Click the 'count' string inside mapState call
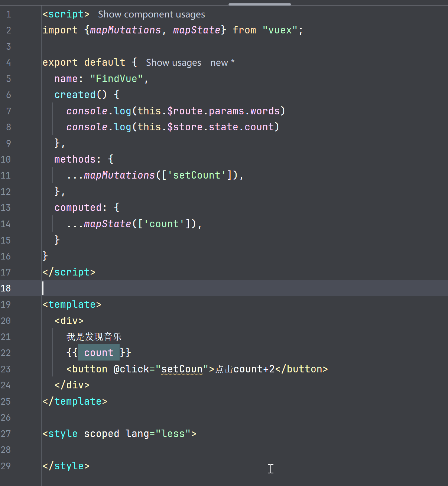This screenshot has height=486, width=448. coord(164,224)
